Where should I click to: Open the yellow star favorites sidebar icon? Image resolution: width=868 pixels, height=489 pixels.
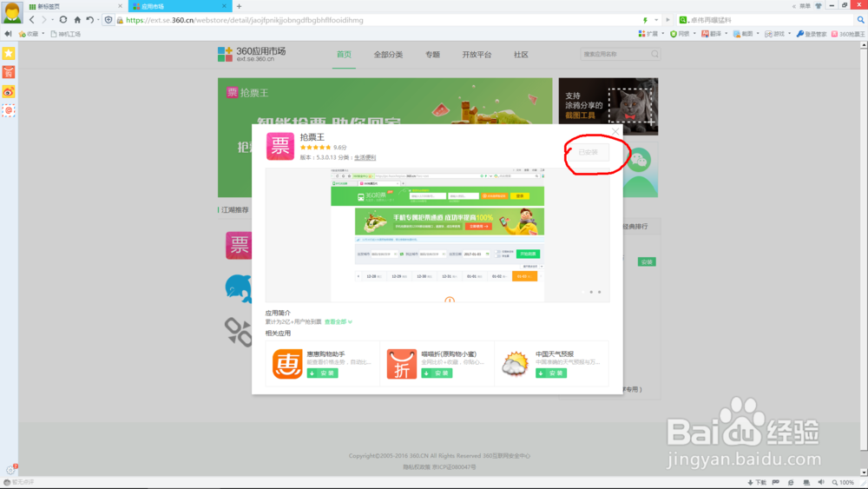click(x=9, y=53)
